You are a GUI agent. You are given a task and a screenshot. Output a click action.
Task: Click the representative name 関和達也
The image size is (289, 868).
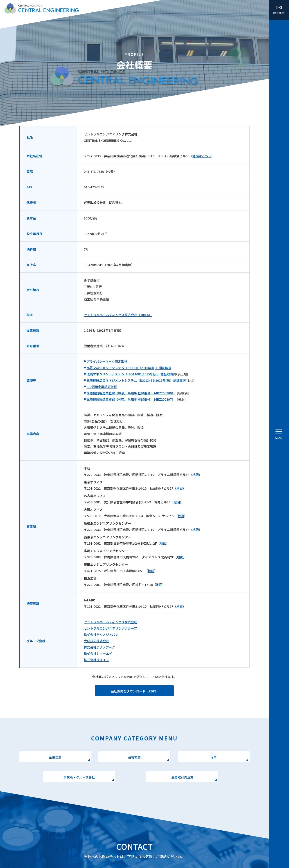pyautogui.click(x=115, y=203)
